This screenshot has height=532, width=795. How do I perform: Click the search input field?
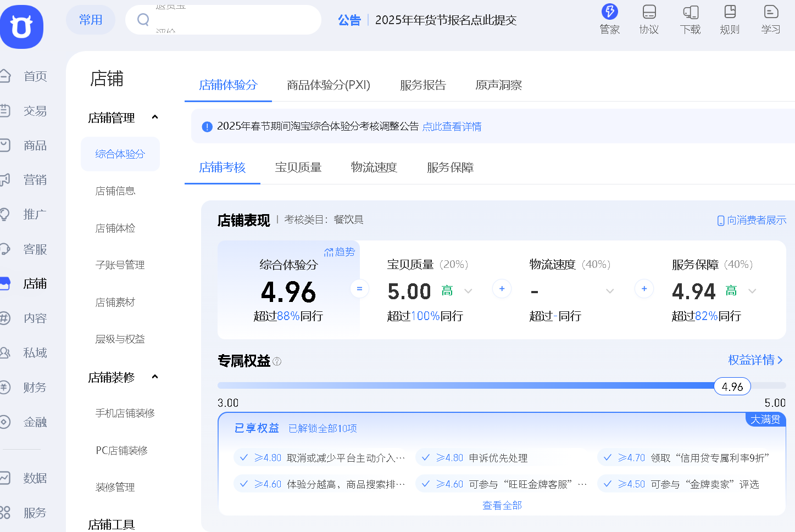pos(223,20)
